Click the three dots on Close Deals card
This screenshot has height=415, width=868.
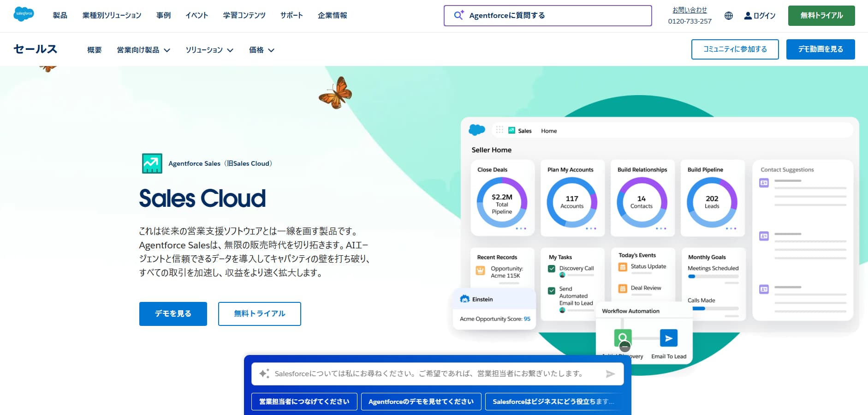point(521,229)
